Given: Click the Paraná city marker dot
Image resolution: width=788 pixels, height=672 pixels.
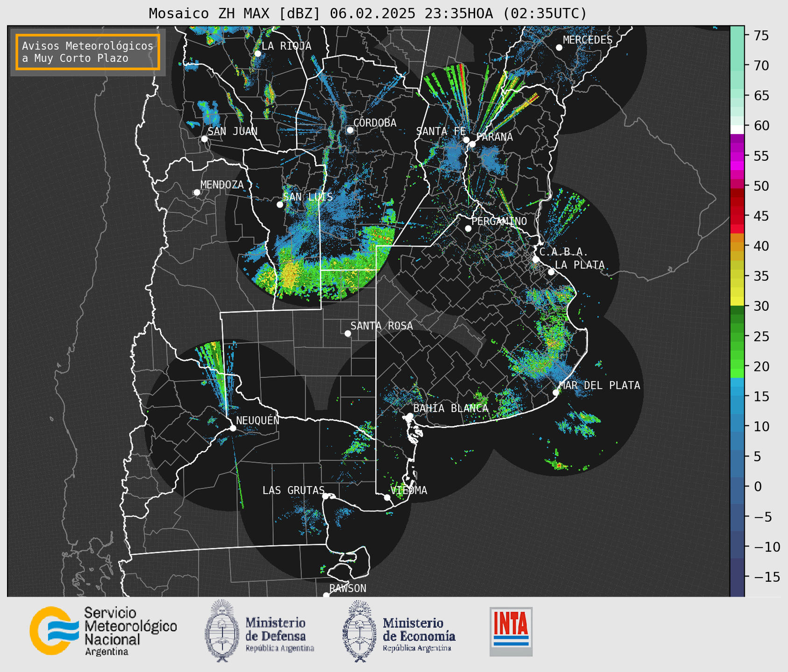Looking at the screenshot, I should (472, 144).
